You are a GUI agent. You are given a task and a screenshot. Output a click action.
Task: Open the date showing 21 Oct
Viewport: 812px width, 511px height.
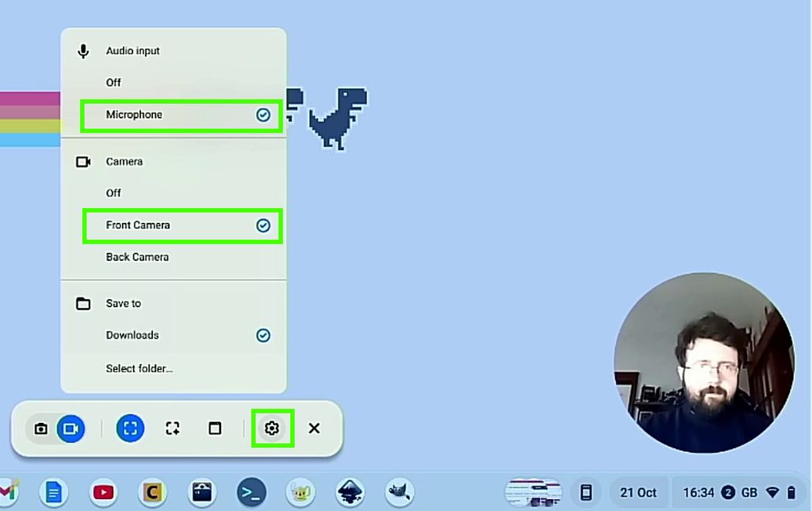(638, 492)
